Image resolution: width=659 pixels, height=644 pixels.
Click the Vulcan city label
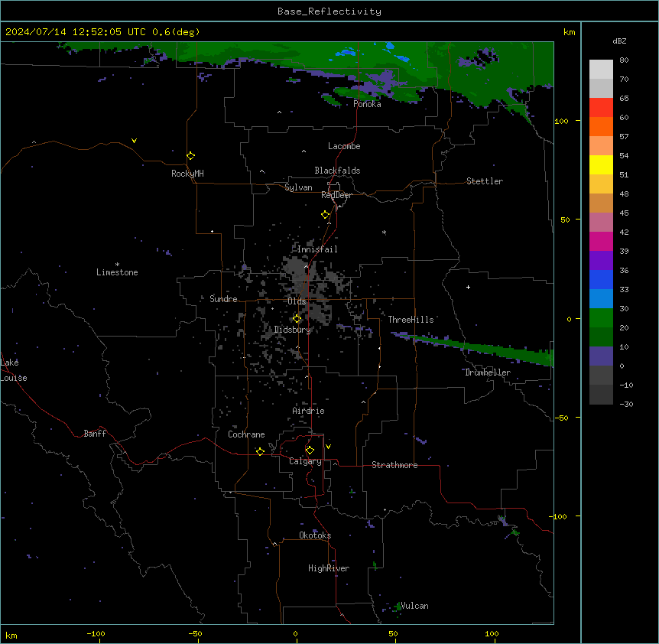(x=415, y=606)
